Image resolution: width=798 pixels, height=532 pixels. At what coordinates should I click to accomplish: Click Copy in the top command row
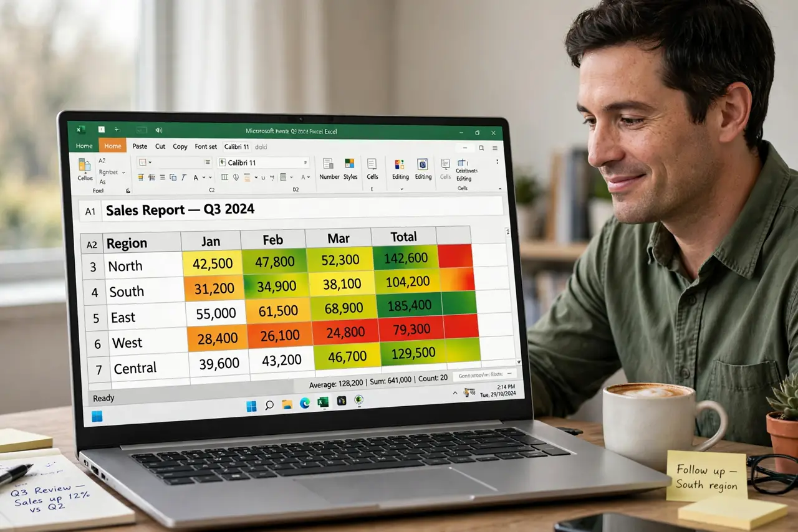pos(180,146)
